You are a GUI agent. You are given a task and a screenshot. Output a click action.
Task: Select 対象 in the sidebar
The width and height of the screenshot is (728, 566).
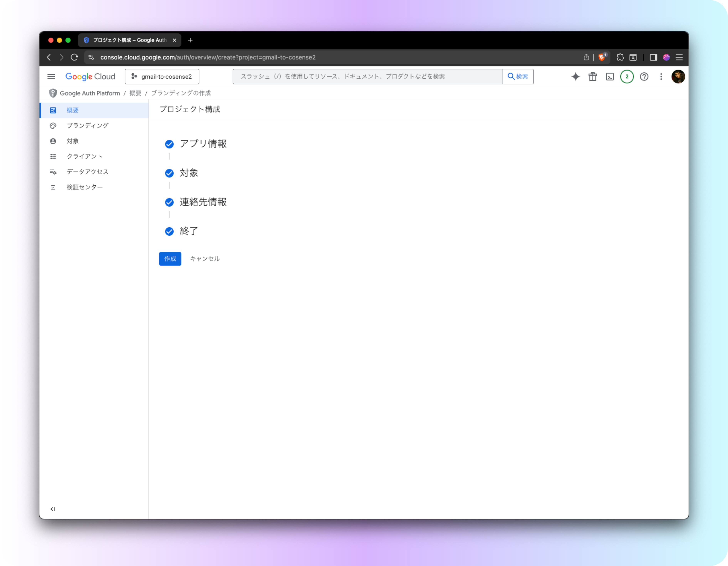coord(94,141)
